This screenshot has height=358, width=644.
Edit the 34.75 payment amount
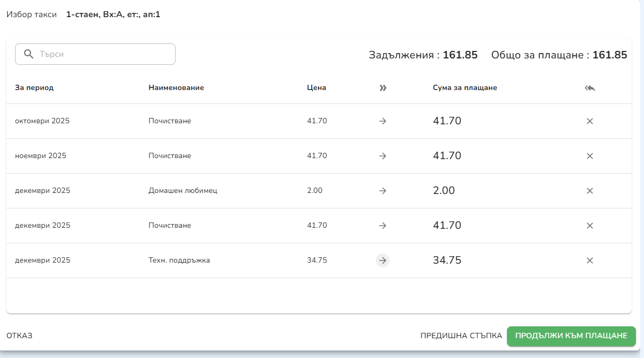pyautogui.click(x=447, y=260)
